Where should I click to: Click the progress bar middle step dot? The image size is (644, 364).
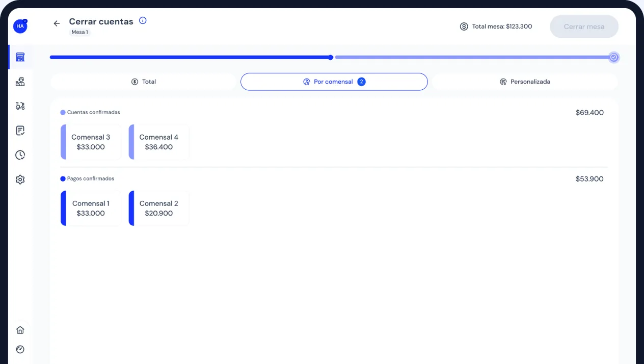click(x=331, y=58)
